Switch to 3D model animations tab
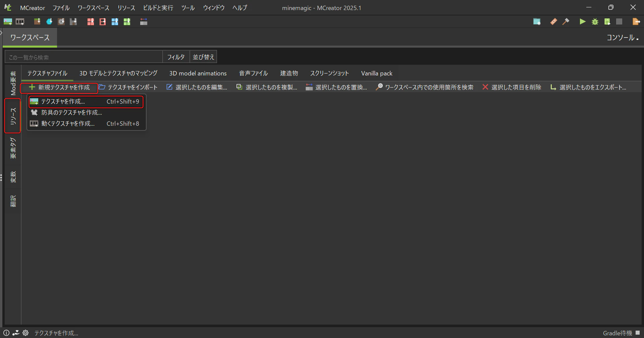 (198, 73)
